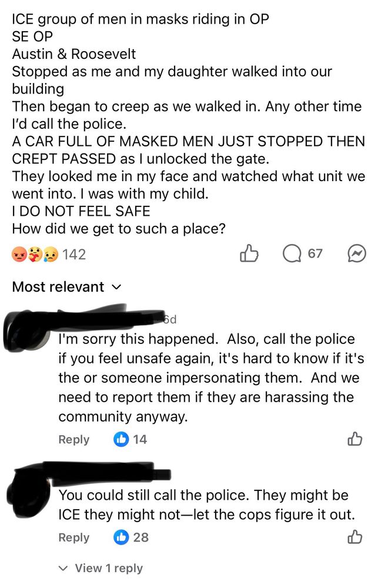Open the Most relevant sort dropdown
This screenshot has height=588, width=378.
pos(67,287)
